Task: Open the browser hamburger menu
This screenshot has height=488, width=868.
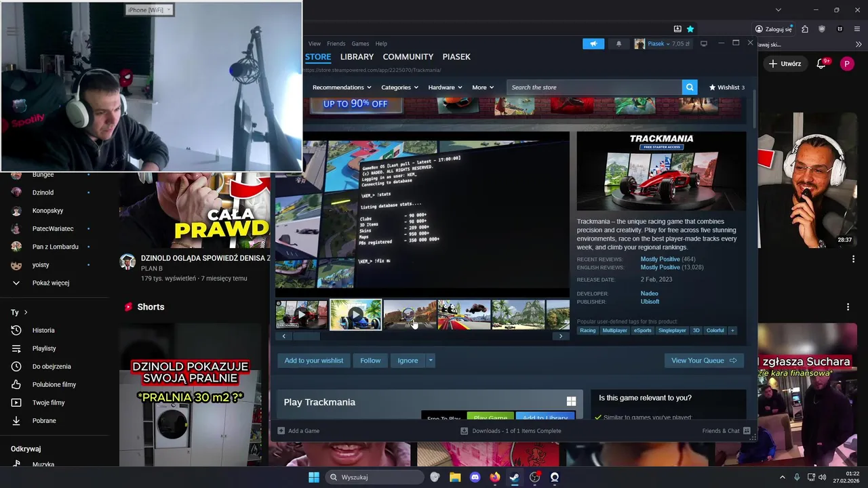Action: [859, 29]
